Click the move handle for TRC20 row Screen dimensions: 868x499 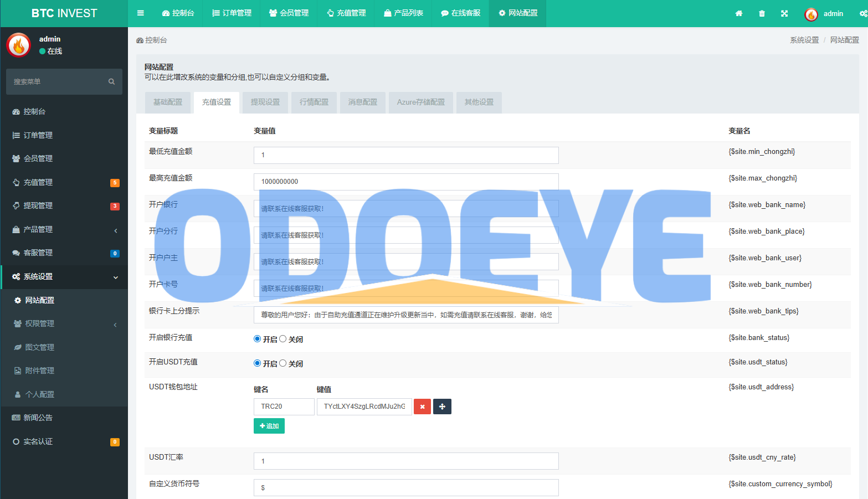[442, 407]
